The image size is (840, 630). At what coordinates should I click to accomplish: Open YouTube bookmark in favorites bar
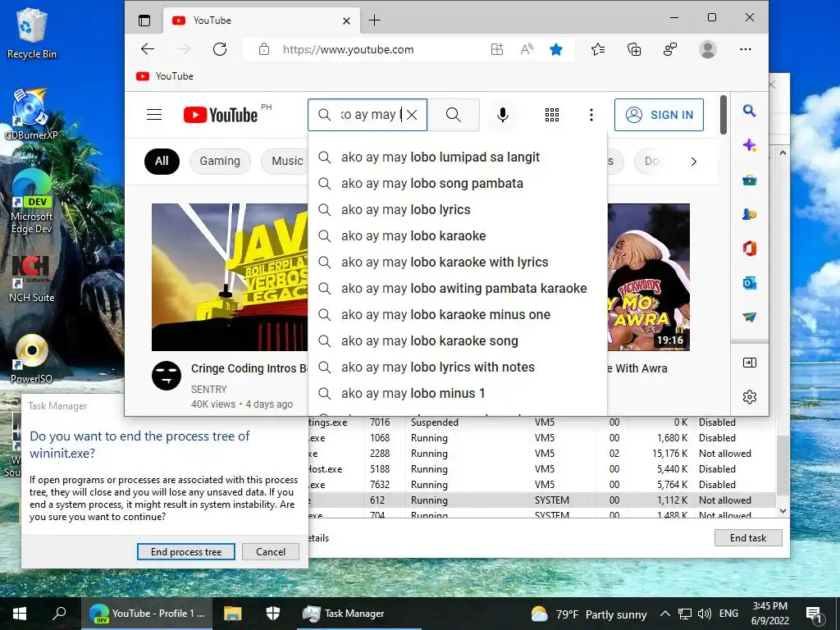(x=164, y=76)
